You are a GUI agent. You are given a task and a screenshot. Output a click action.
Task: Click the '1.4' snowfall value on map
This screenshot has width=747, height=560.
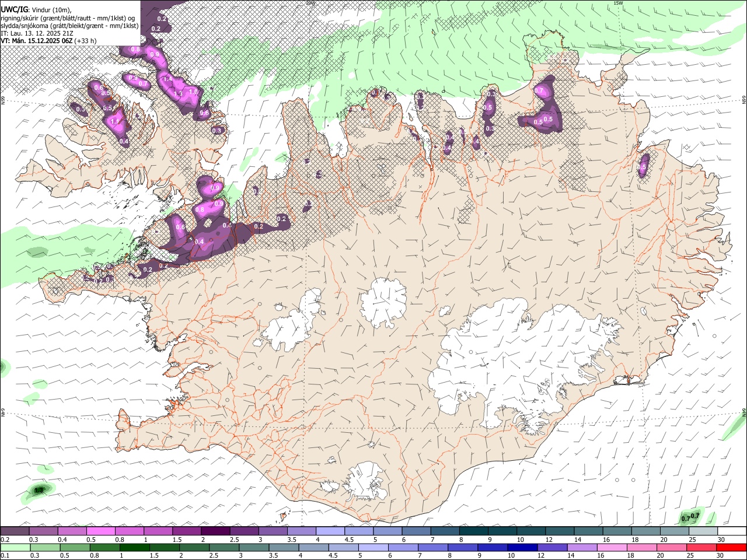[x=167, y=79]
